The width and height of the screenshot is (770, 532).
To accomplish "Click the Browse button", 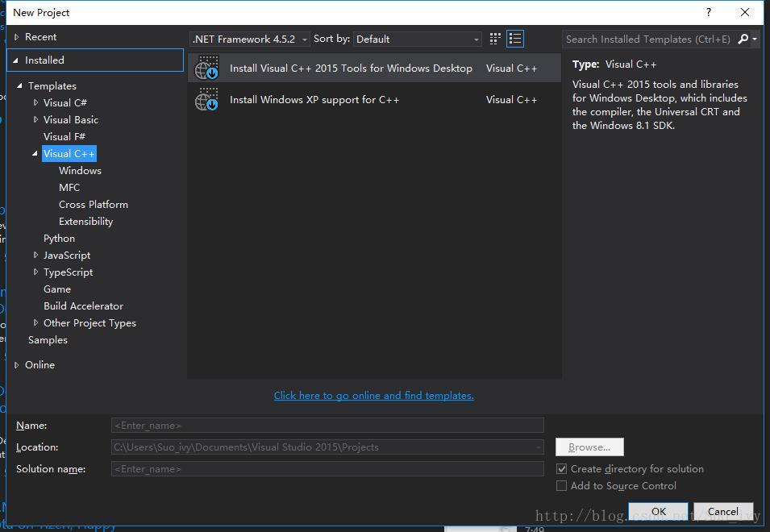I will [x=589, y=447].
